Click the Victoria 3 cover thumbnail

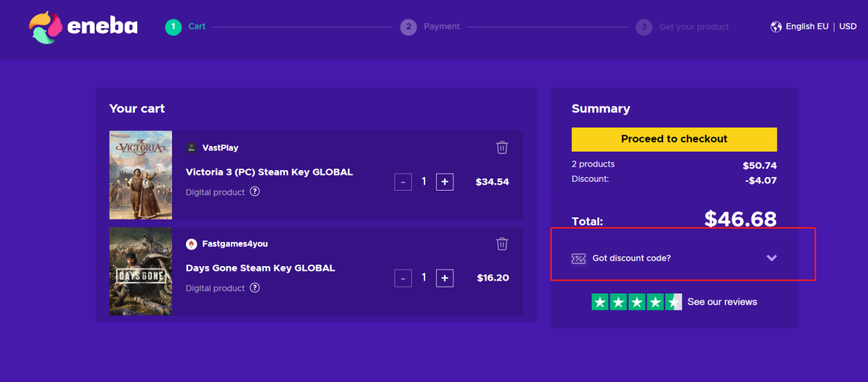point(141,175)
